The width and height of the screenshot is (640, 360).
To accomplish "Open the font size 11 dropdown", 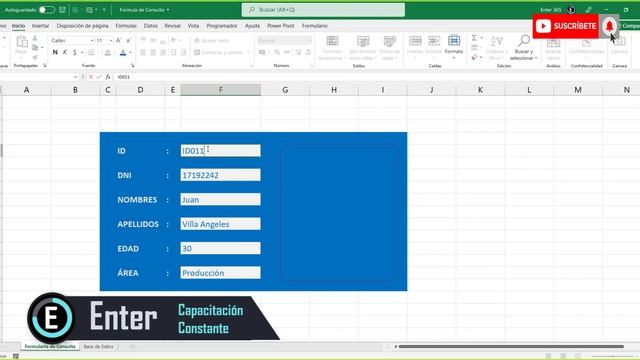I will pyautogui.click(x=111, y=40).
